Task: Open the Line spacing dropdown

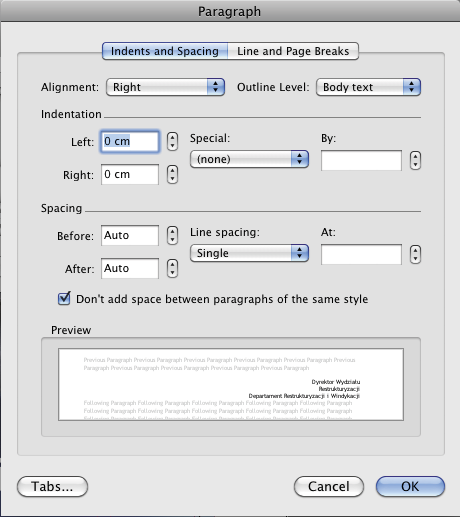Action: (249, 253)
